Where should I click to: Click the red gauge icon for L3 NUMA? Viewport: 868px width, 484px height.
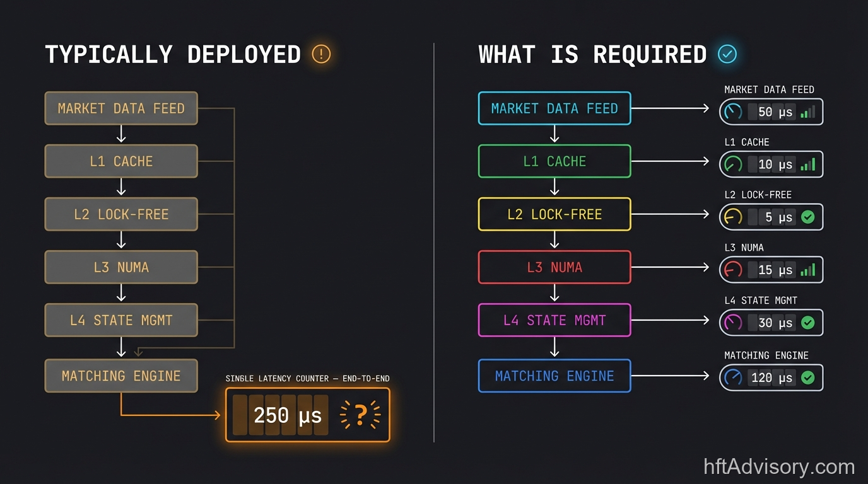[x=732, y=270]
